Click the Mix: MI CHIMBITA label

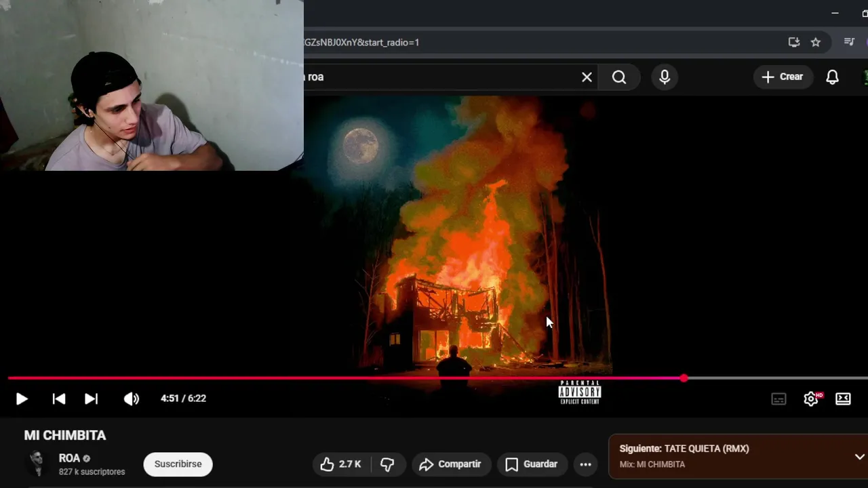(652, 464)
